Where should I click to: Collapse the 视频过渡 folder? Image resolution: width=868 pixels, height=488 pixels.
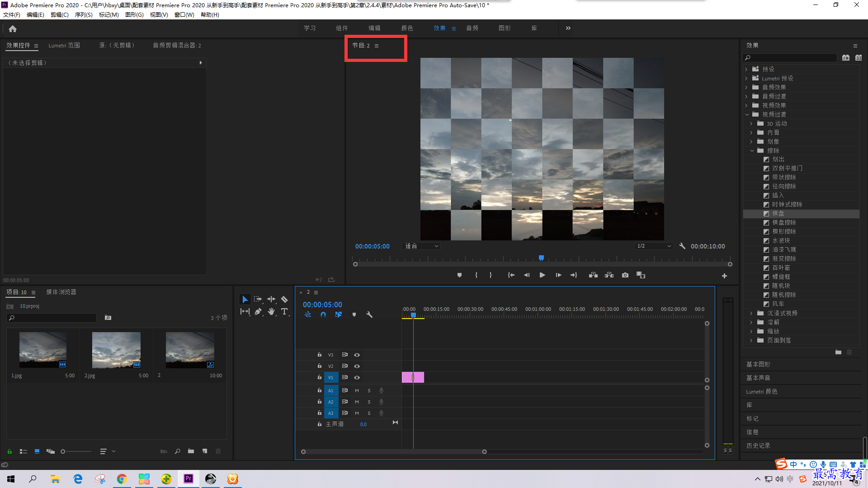(747, 114)
